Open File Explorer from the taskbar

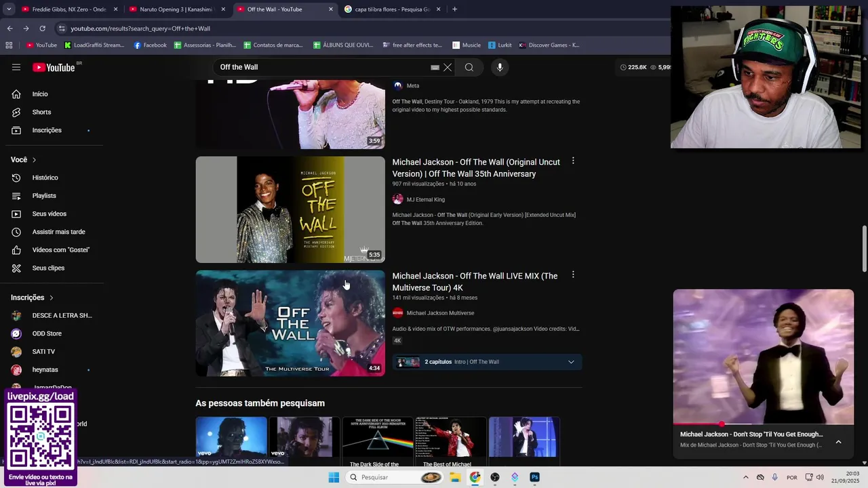[455, 477]
